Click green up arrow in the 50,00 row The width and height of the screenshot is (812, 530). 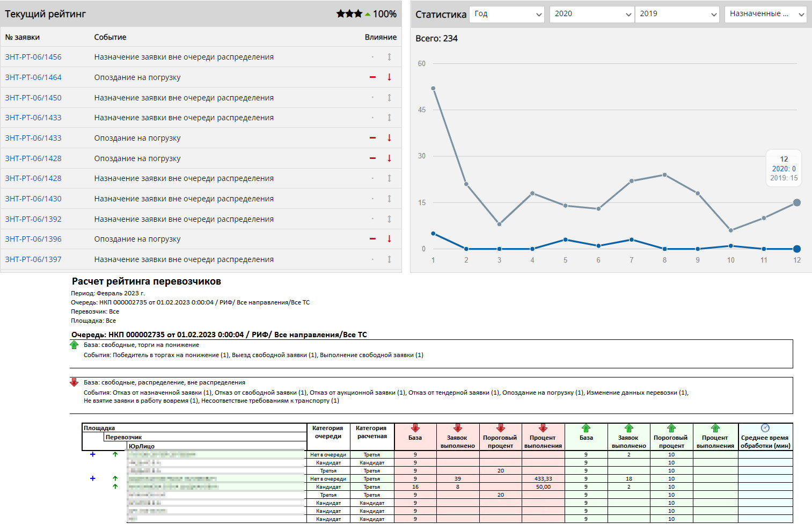click(x=115, y=487)
